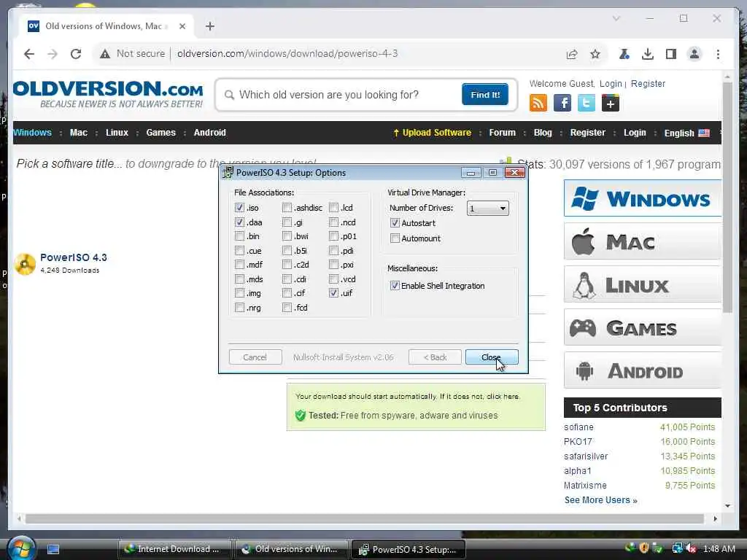Screen dimensions: 747x560
Task: Open the browser profile avatar
Action: [x=694, y=54]
